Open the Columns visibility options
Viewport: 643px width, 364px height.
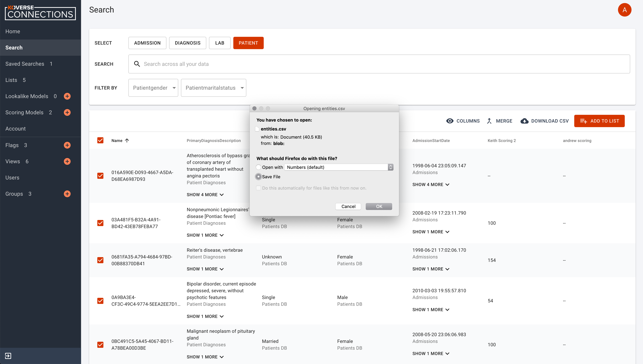click(x=463, y=121)
